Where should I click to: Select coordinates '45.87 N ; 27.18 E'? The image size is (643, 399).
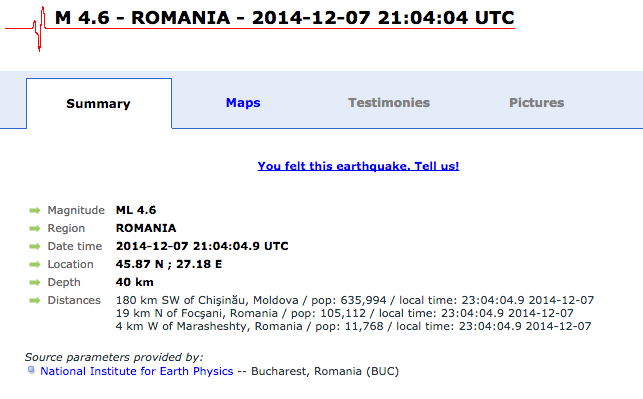[x=169, y=264]
